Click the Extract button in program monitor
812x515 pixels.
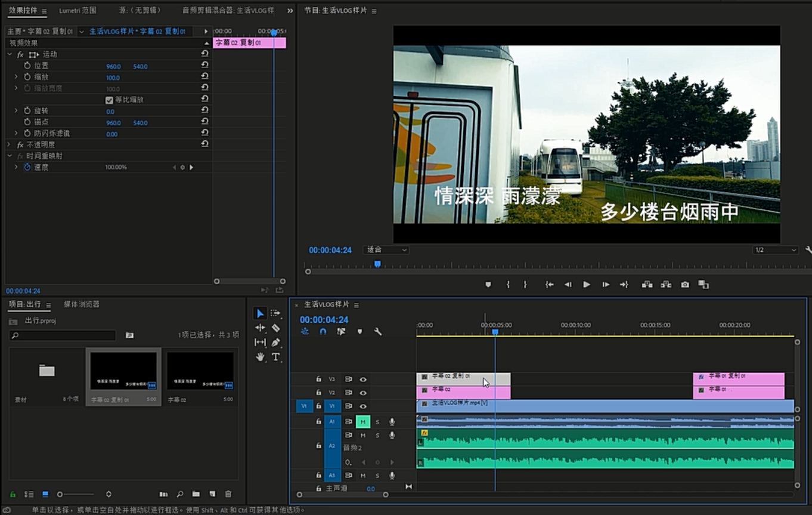(x=666, y=285)
